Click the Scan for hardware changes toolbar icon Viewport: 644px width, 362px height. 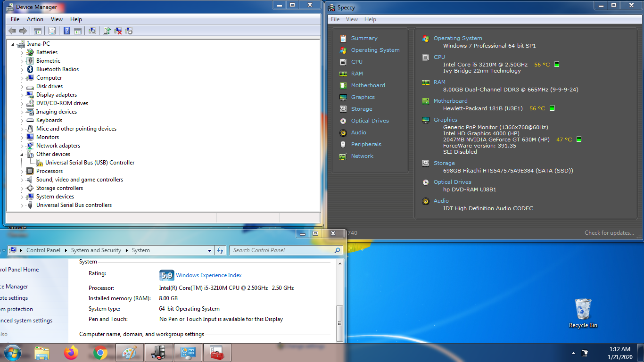[92, 31]
